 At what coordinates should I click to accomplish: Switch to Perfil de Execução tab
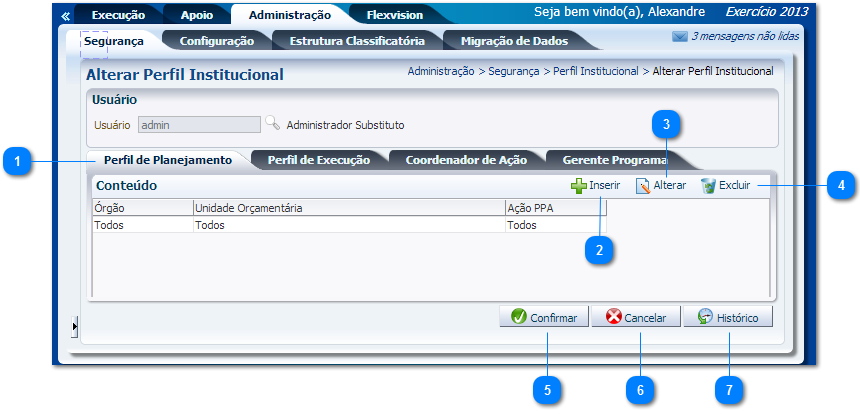[318, 160]
